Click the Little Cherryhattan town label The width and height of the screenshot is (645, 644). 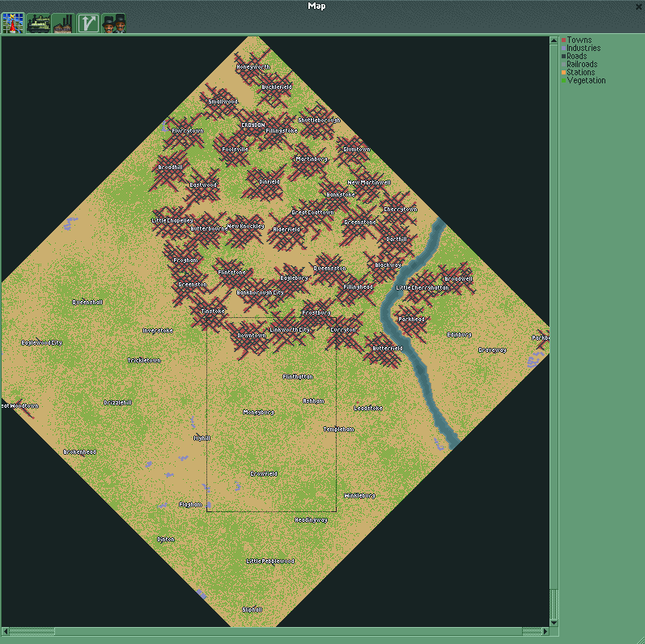(422, 288)
